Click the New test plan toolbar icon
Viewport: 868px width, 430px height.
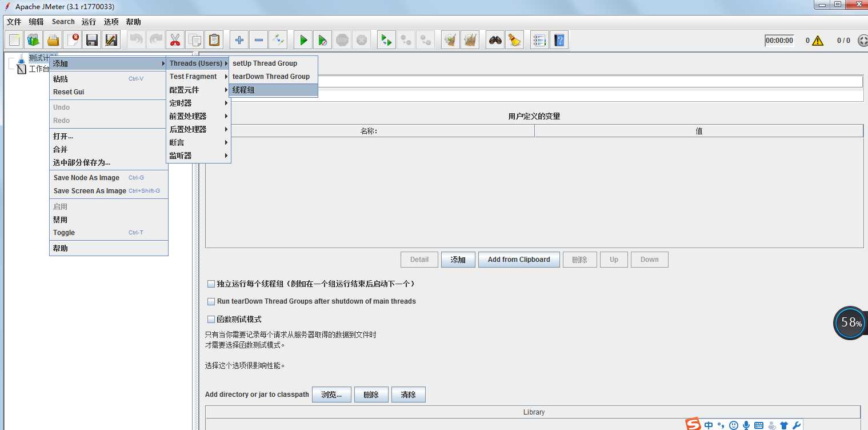click(x=15, y=40)
